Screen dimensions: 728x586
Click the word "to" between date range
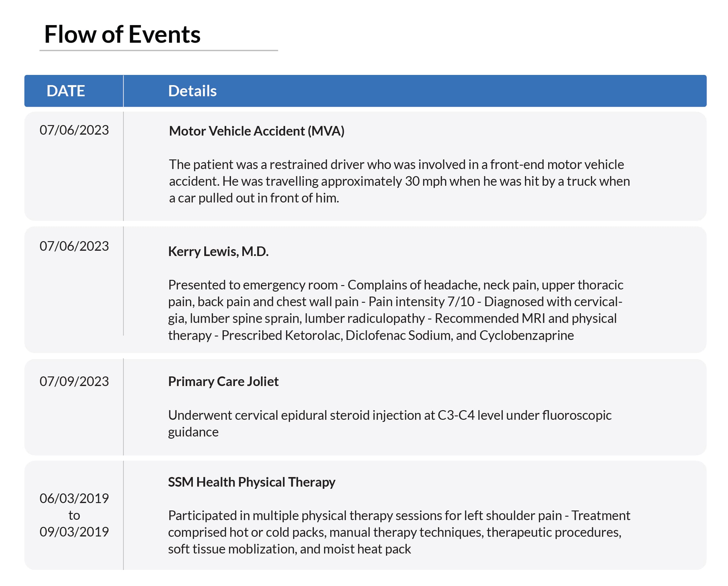point(74,515)
